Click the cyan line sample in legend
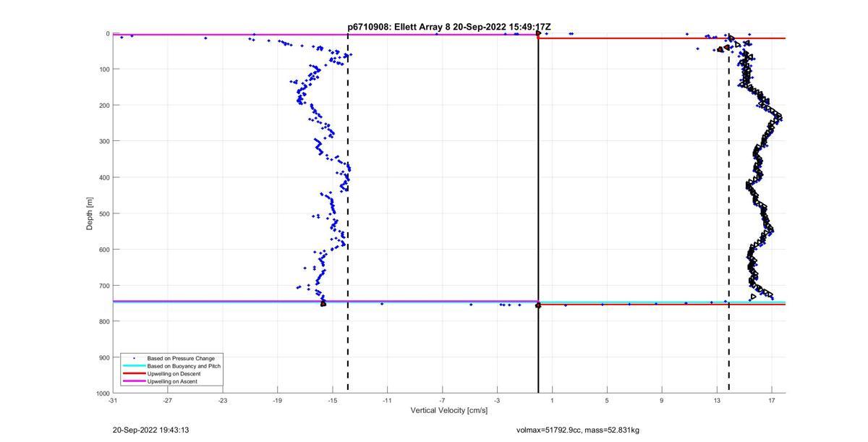 (x=134, y=366)
